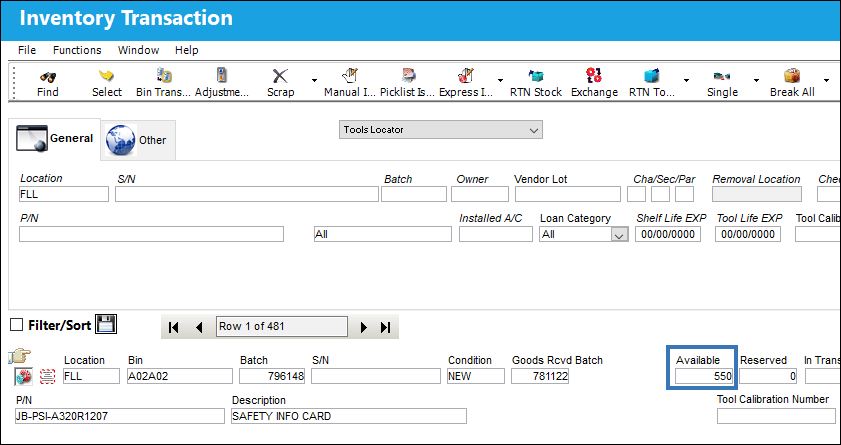Click the Find binoculars tool
The image size is (841, 445).
point(48,83)
